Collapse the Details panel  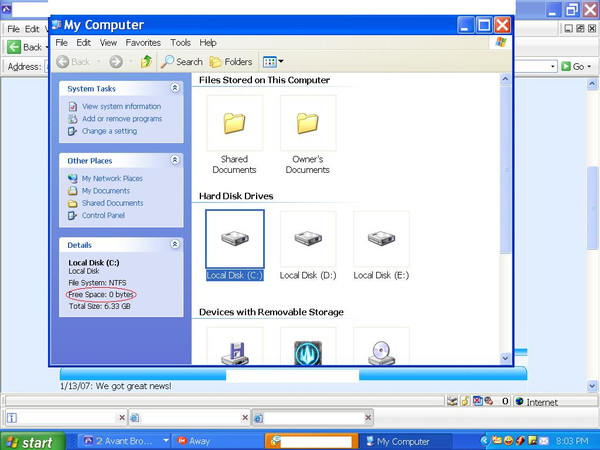point(175,244)
